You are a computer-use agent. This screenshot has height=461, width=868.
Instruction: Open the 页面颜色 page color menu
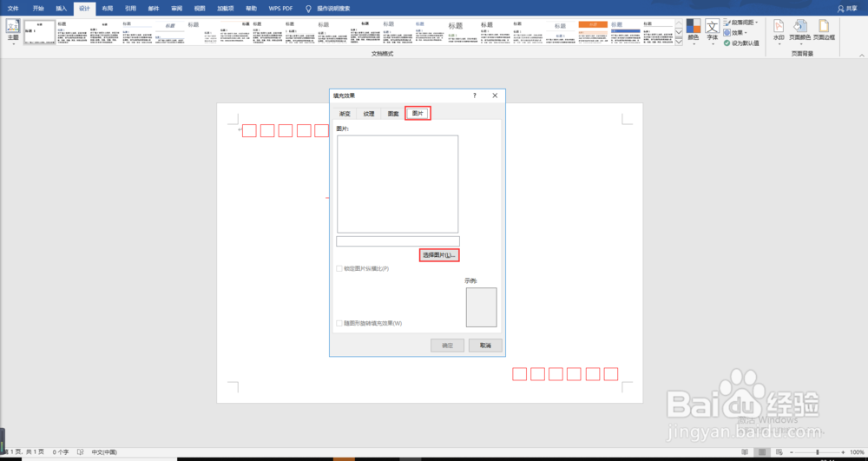(799, 33)
